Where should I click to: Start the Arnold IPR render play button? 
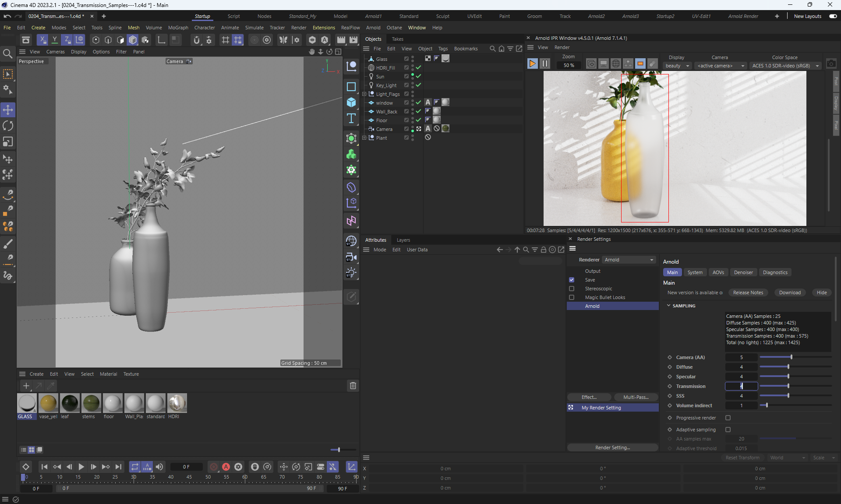(532, 64)
